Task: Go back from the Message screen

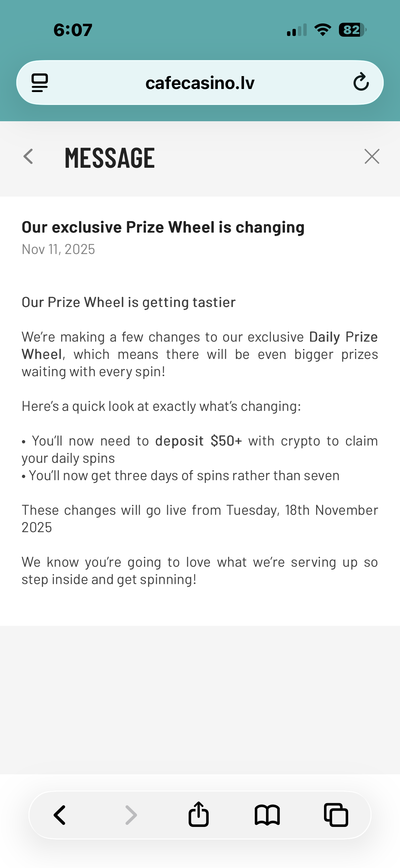Action: tap(28, 157)
